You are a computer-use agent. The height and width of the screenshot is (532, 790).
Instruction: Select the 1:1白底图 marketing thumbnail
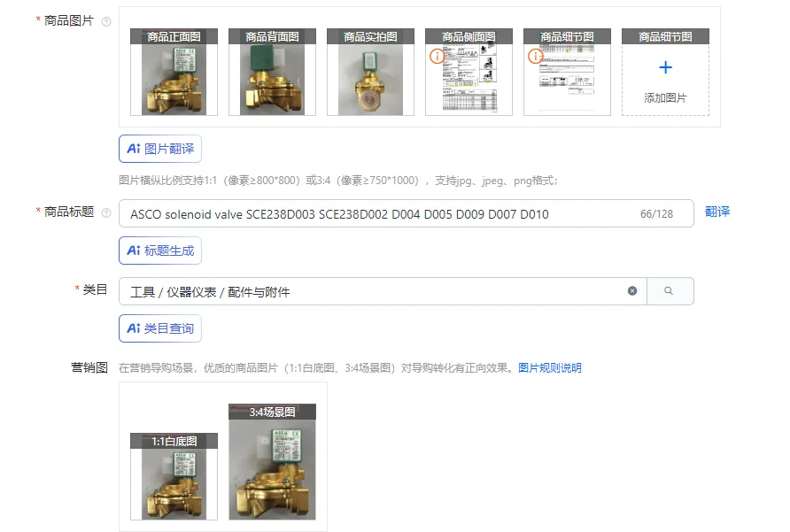coord(174,476)
